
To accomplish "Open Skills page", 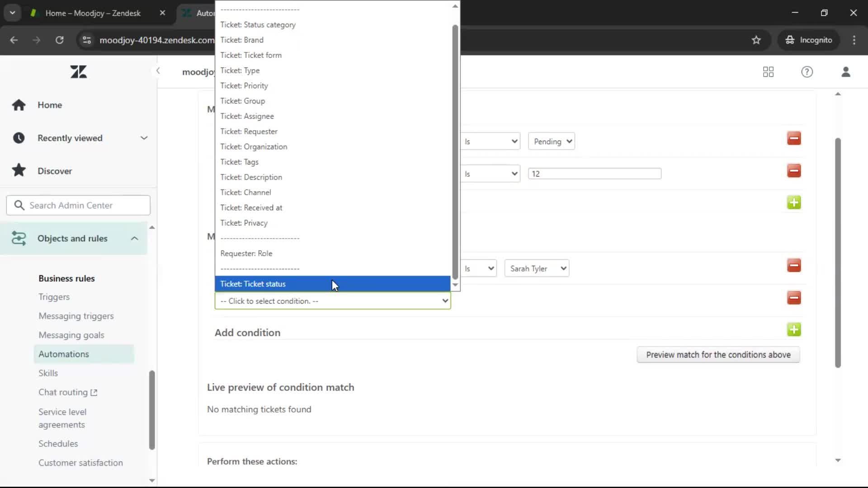I will click(x=48, y=373).
